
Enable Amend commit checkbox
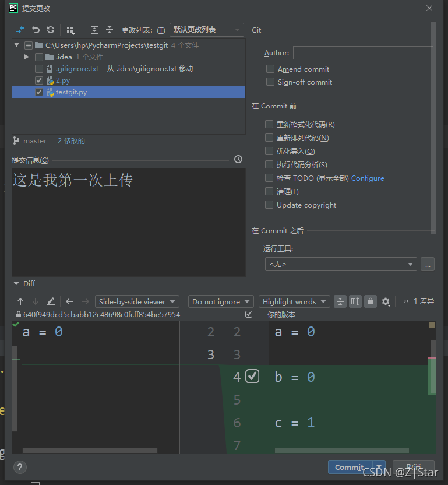[x=270, y=69]
